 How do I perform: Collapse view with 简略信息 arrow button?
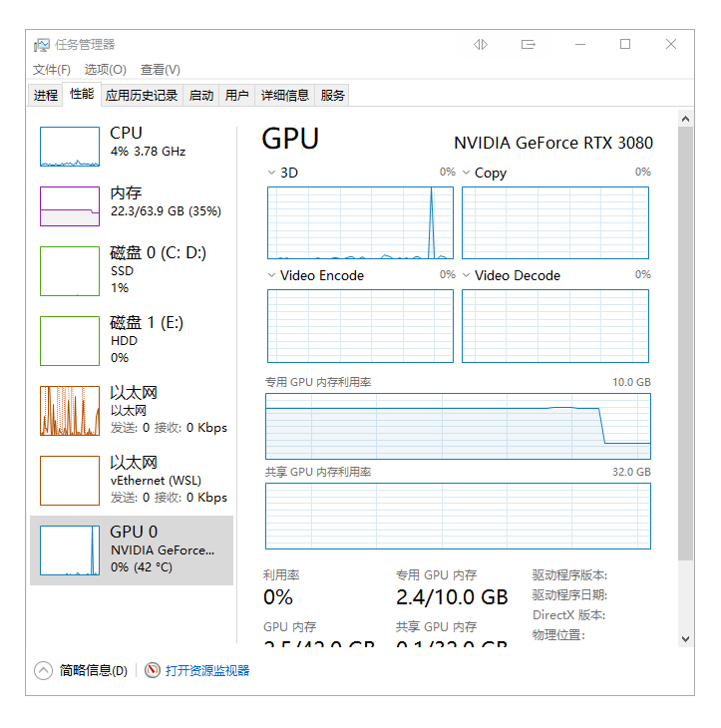click(x=43, y=671)
